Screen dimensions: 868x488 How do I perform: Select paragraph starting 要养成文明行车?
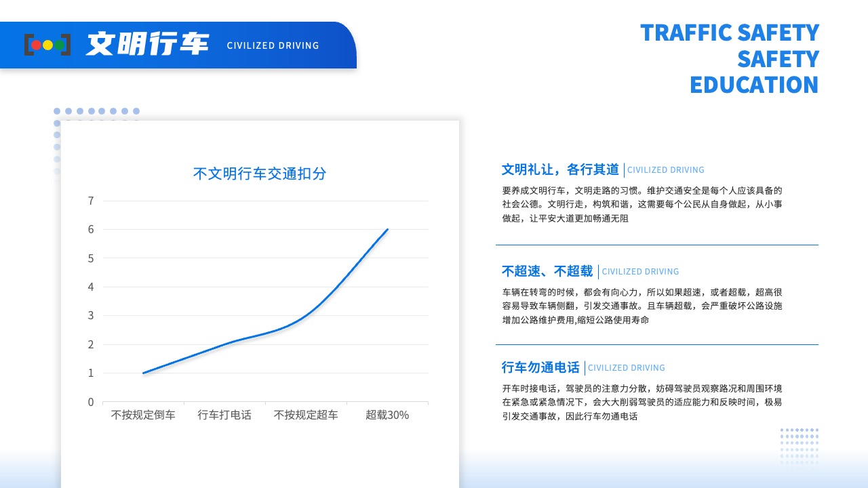[x=642, y=204]
